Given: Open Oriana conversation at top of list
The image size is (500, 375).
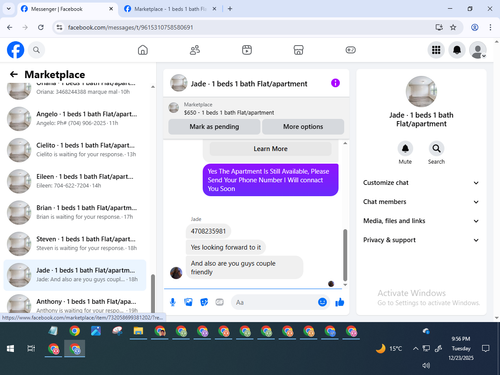Looking at the screenshot, I should click(x=75, y=91).
